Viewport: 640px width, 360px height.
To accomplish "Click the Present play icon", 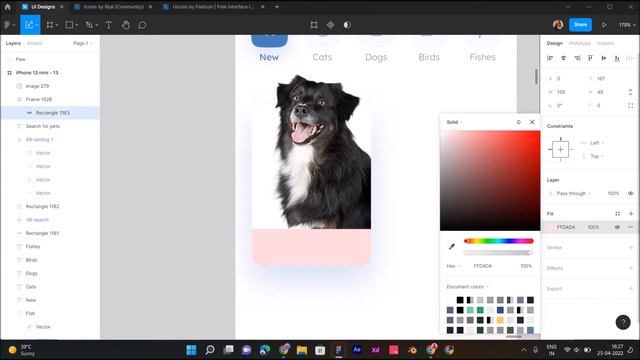I will (x=604, y=25).
